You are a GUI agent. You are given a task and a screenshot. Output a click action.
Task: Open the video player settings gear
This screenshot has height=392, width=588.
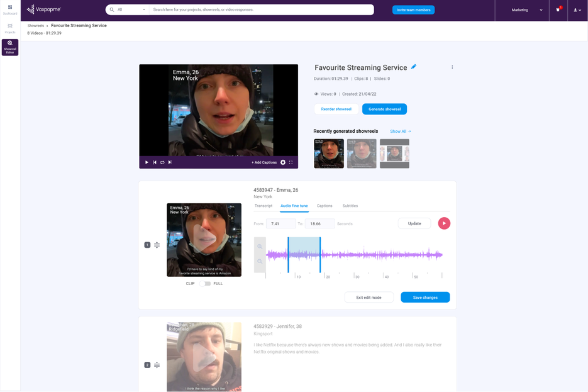(x=282, y=162)
